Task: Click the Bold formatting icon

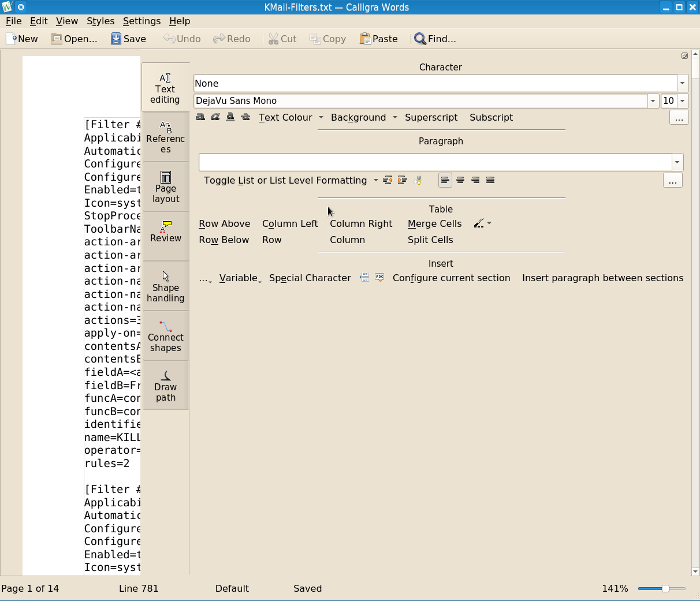Action: 200,117
